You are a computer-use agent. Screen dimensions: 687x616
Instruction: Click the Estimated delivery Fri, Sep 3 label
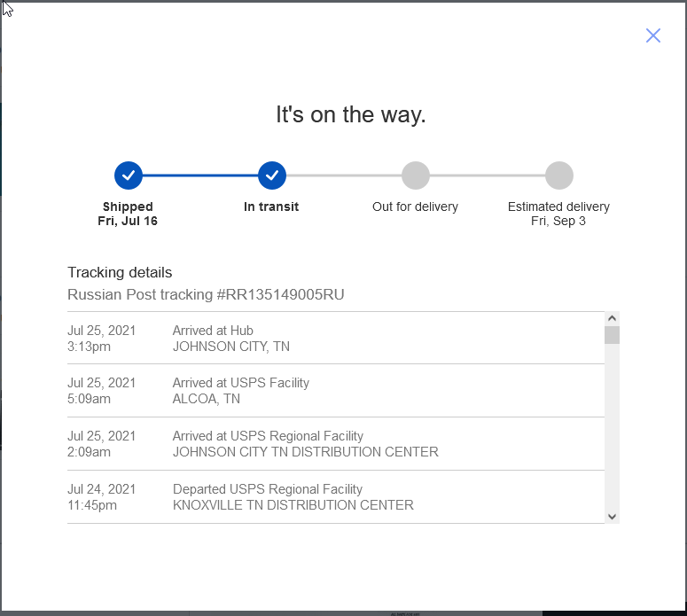558,214
